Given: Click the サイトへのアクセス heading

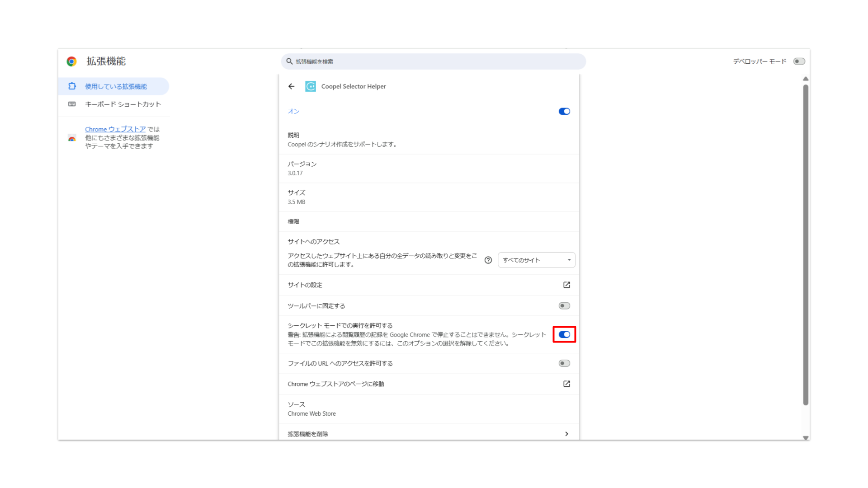Looking at the screenshot, I should (313, 242).
